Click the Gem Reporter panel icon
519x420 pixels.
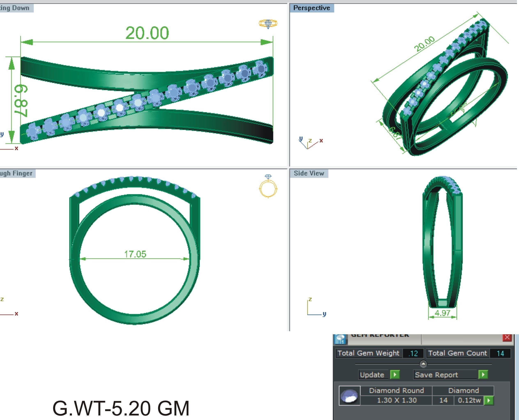340,339
